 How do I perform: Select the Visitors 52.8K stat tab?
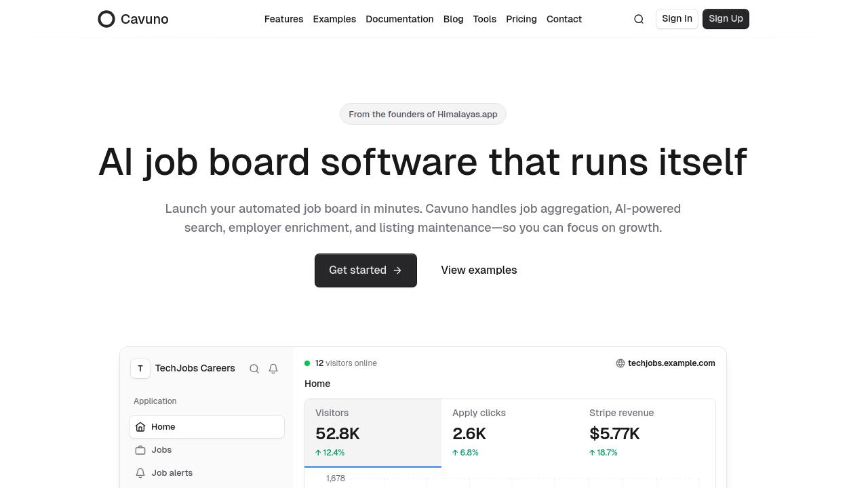coord(373,432)
